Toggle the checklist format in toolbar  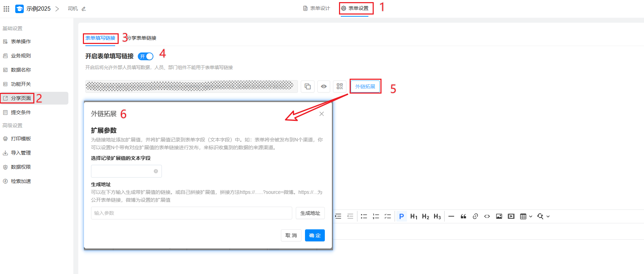[x=388, y=216]
